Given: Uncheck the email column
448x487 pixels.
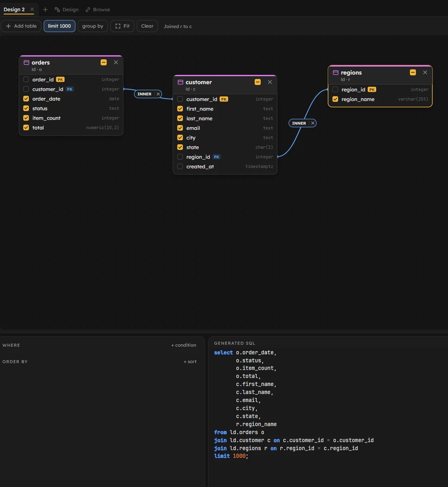Looking at the screenshot, I should click(x=180, y=128).
